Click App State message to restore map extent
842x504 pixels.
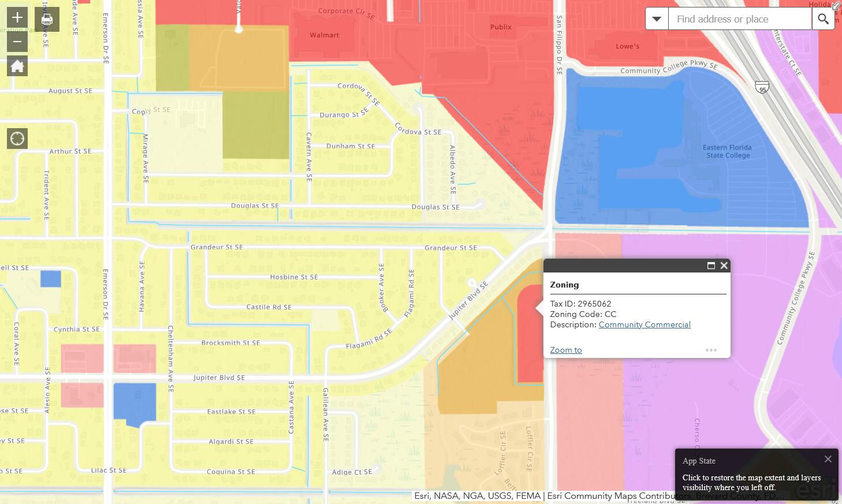[751, 482]
